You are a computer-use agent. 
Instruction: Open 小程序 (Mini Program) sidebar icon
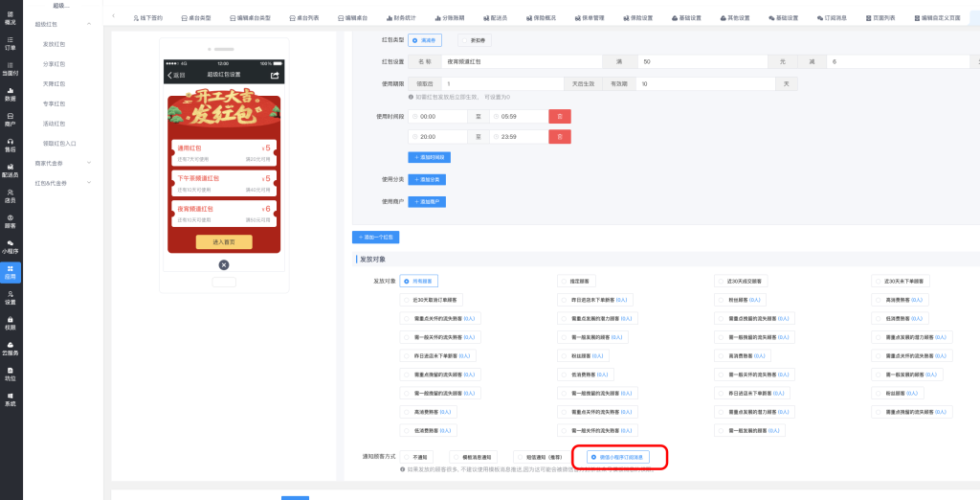(x=10, y=246)
